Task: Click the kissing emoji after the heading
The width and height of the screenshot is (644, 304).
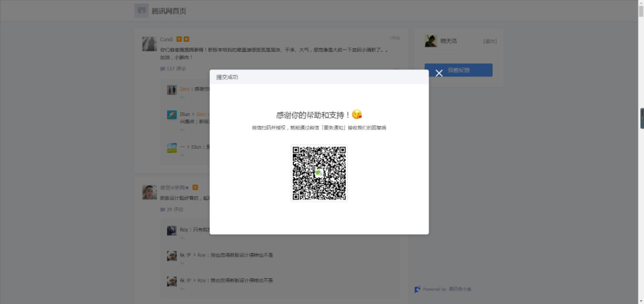Action: point(357,114)
